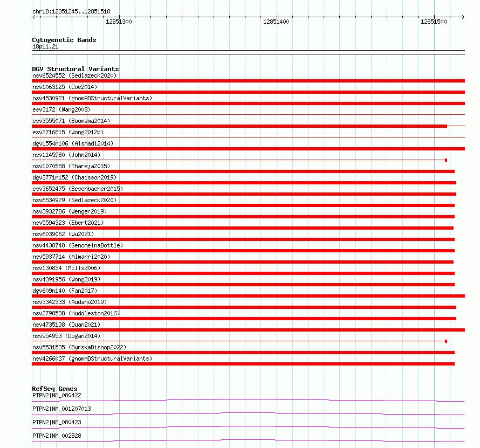Select variant esv3555071 (Boomsma2014)
Image resolution: width=480 pixels, height=448 pixels.
point(71,121)
